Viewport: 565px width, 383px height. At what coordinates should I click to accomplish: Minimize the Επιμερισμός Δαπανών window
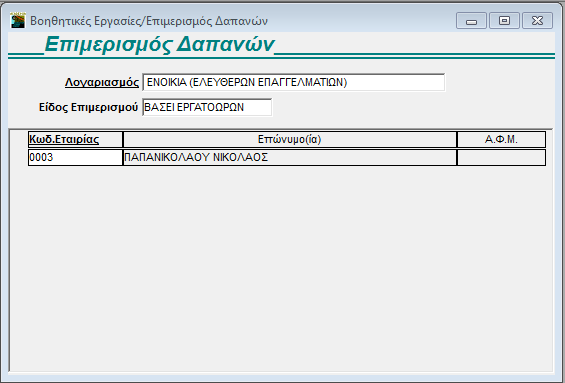pyautogui.click(x=471, y=21)
